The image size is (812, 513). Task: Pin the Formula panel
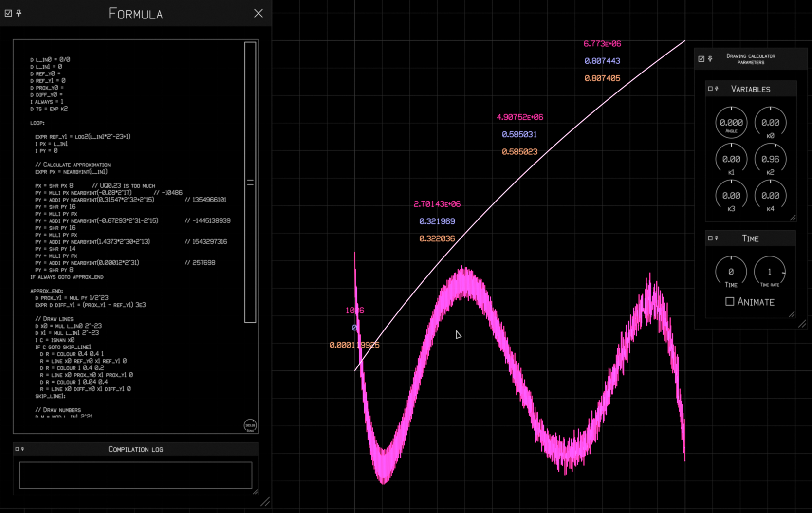pyautogui.click(x=19, y=13)
